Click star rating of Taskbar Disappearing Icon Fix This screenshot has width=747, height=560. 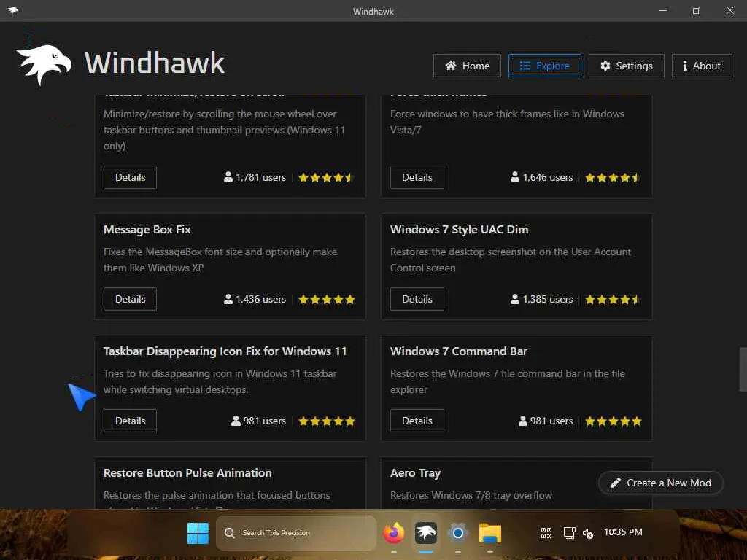coord(327,421)
